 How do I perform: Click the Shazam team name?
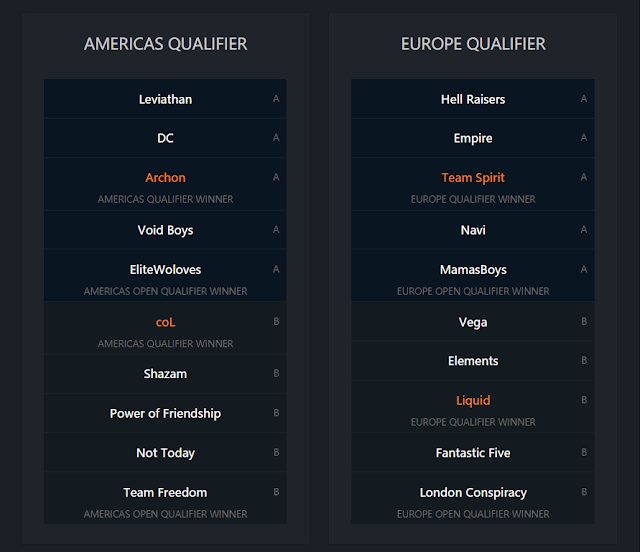pos(165,374)
